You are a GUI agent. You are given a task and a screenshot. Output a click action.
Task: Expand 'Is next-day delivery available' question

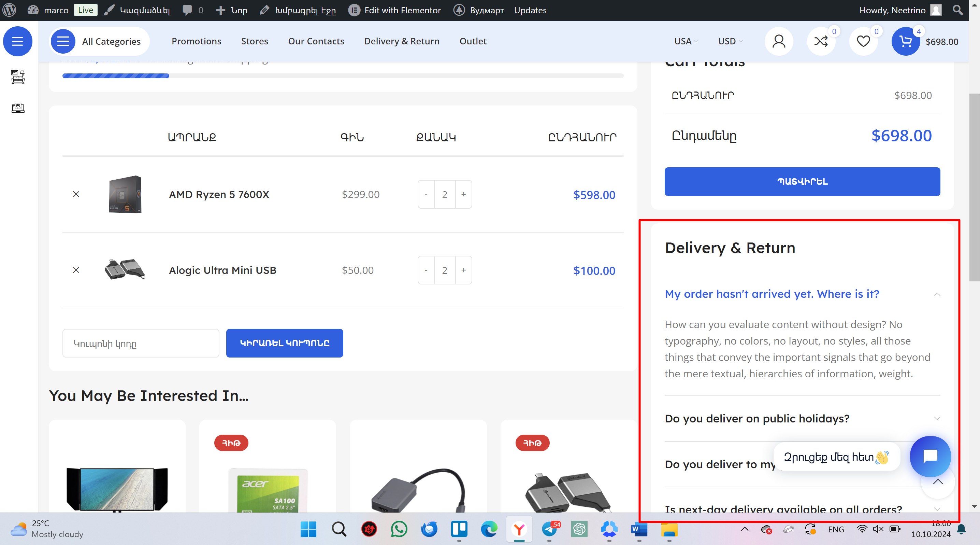click(802, 508)
